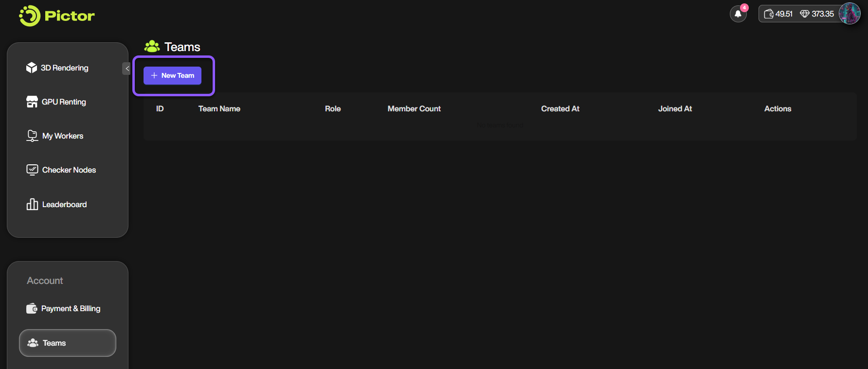Click the Joined At column header

click(x=675, y=109)
